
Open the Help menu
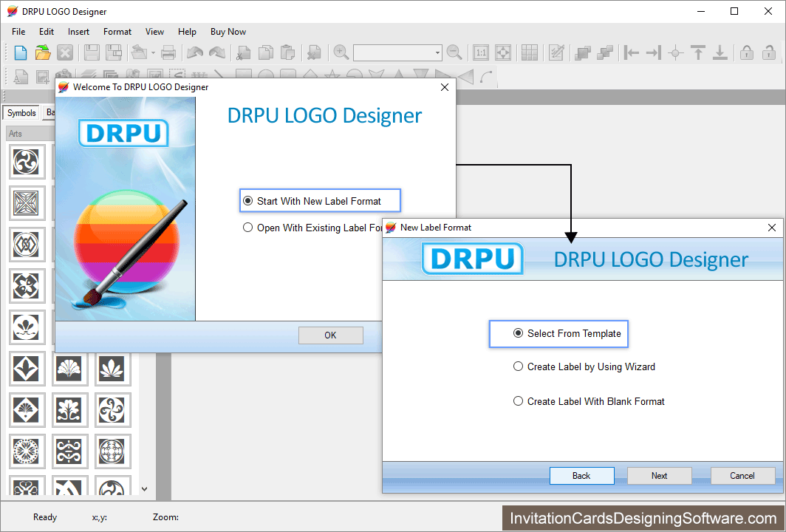pos(187,32)
